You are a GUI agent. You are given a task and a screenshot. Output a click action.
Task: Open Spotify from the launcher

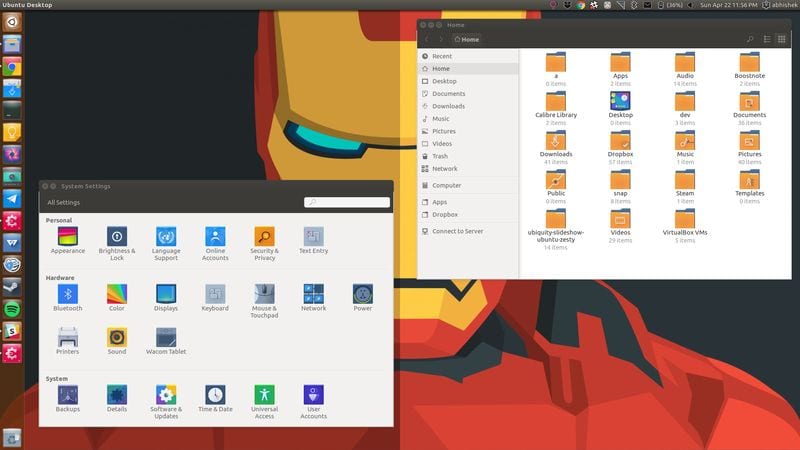(12, 309)
